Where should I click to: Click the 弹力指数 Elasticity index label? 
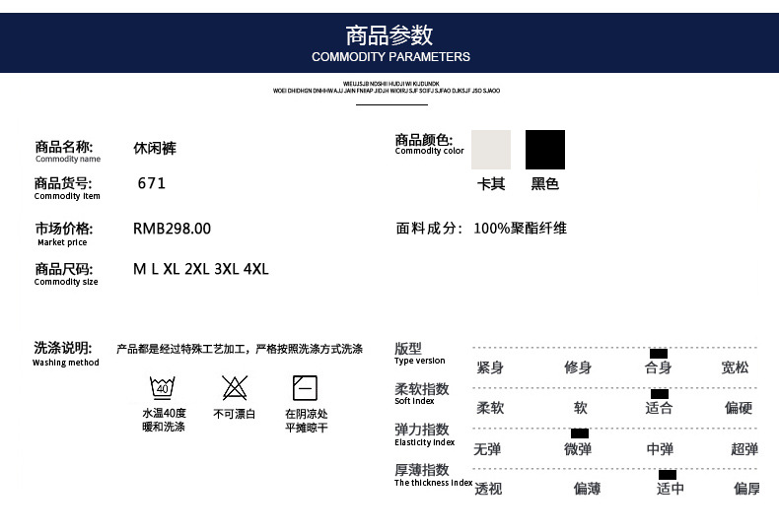[425, 434]
